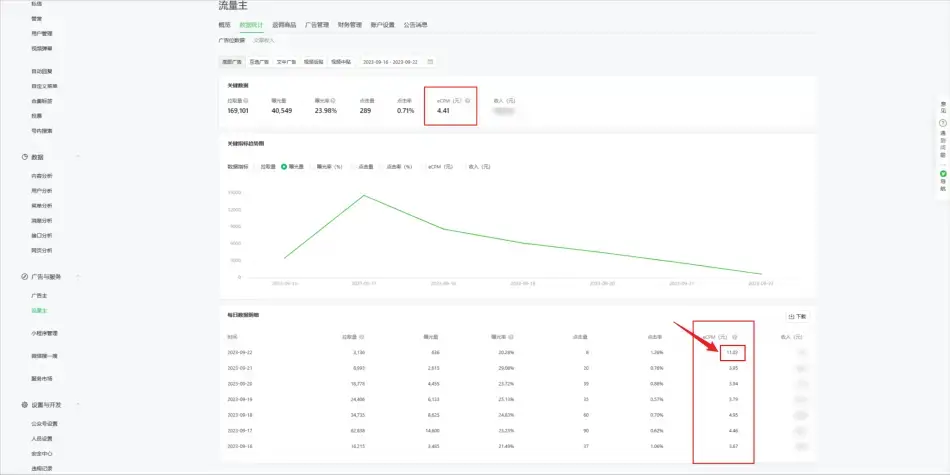Open 接口分析 in the sidebar
Viewport: 950px width, 475px height.
[42, 236]
